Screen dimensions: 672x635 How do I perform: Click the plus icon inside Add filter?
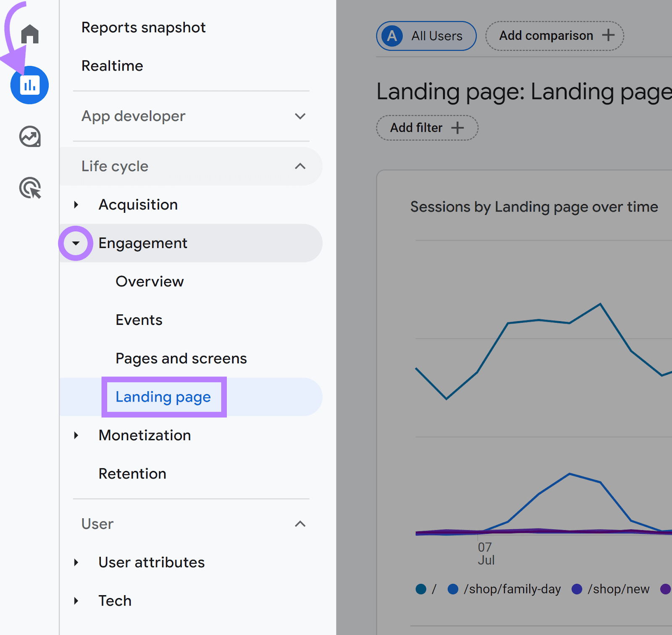457,128
